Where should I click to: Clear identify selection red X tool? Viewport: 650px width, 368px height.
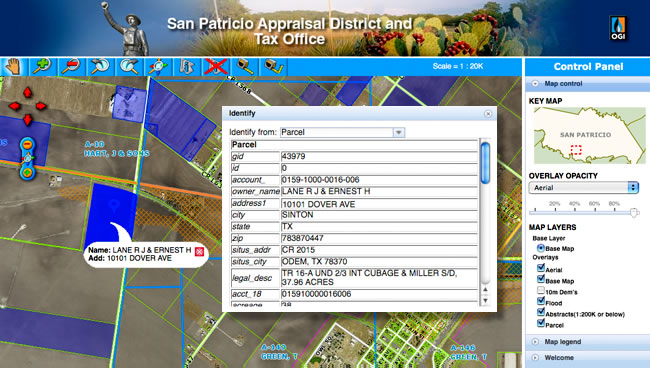pyautogui.click(x=216, y=66)
